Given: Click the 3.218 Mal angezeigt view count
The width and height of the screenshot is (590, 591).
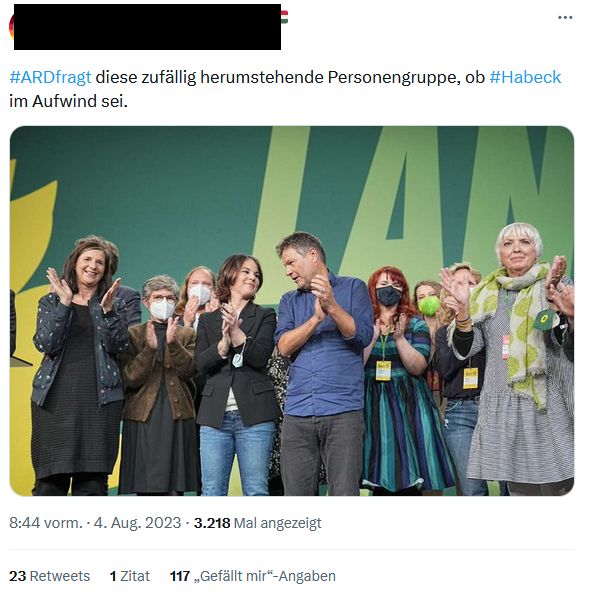Looking at the screenshot, I should pyautogui.click(x=257, y=523).
